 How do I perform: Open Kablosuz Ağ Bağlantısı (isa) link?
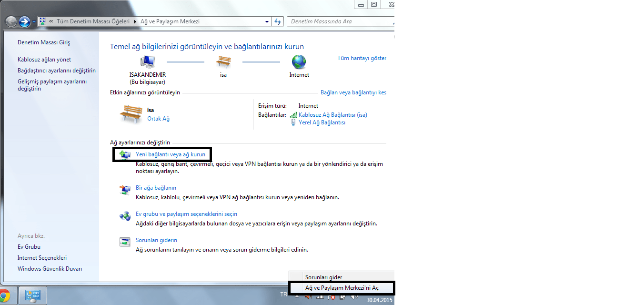pos(333,115)
